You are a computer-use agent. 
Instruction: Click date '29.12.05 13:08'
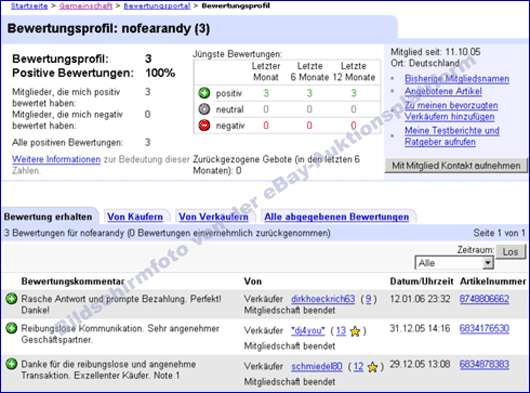tap(420, 364)
